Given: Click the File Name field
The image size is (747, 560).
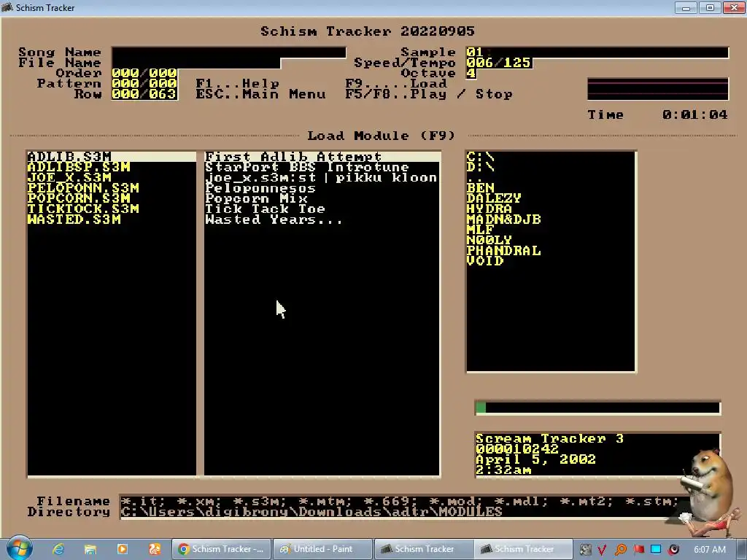Looking at the screenshot, I should [196, 63].
